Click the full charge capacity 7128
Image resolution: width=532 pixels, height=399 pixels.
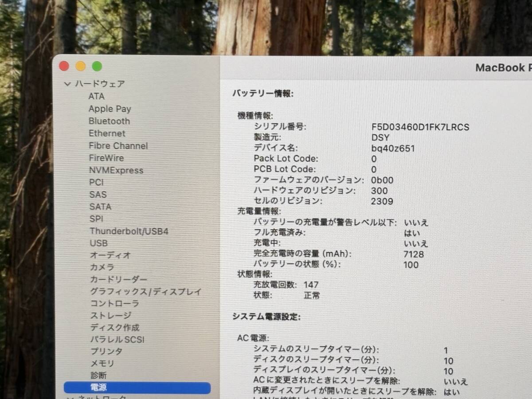pos(414,254)
